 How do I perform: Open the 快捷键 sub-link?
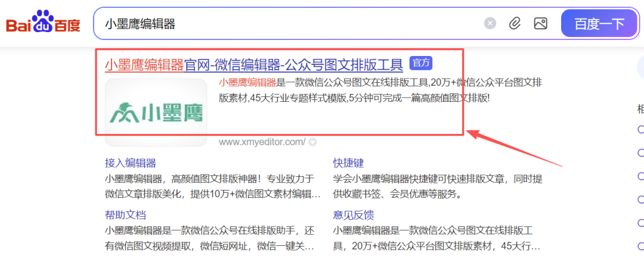[348, 163]
